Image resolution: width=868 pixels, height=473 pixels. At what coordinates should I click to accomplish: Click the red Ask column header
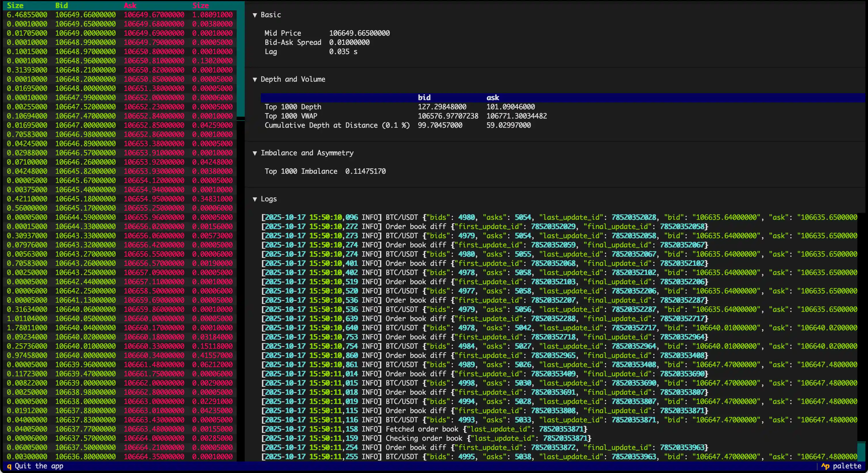[x=130, y=5]
